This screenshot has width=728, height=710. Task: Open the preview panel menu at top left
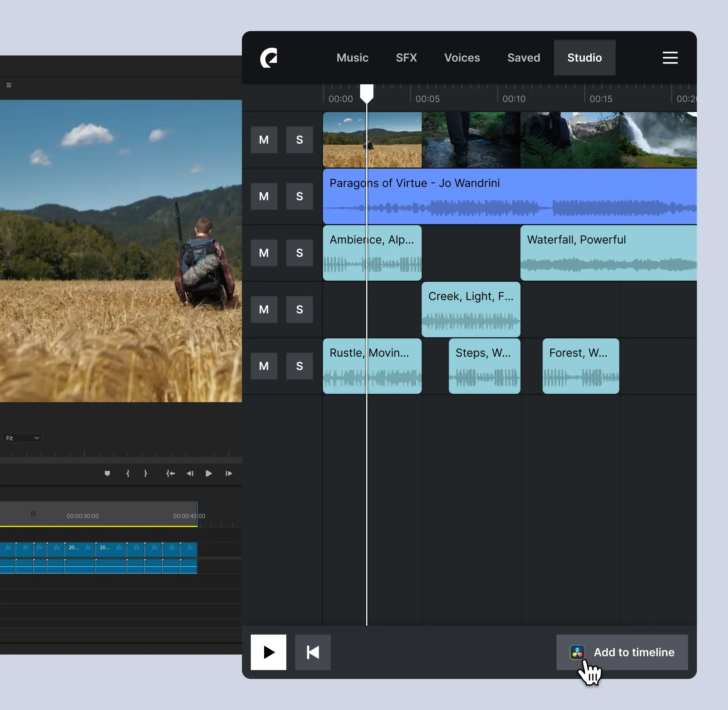[9, 85]
